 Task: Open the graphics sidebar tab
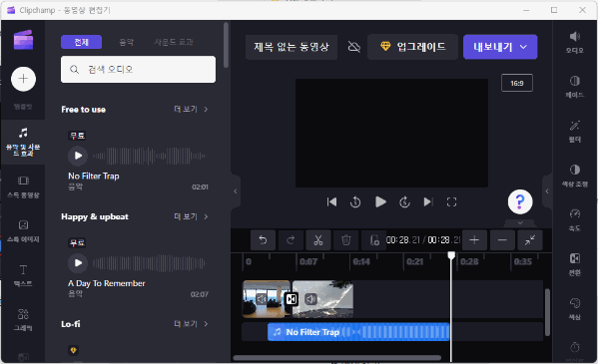[x=23, y=319]
